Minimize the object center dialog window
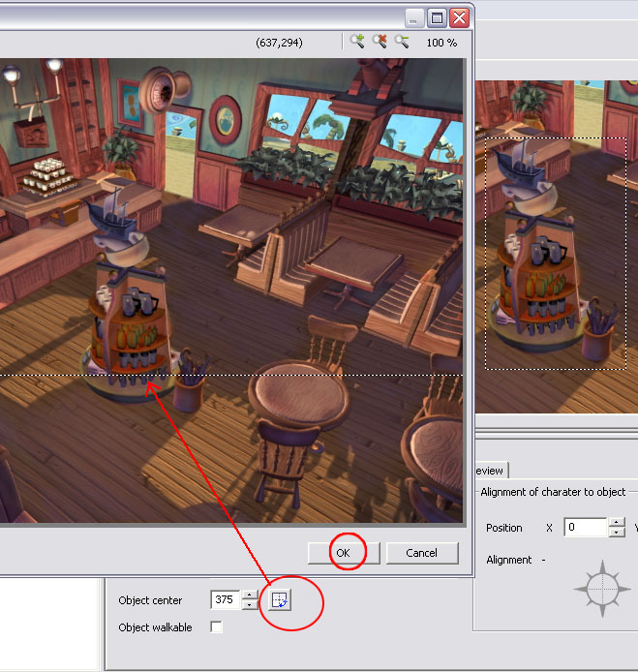 413,18
